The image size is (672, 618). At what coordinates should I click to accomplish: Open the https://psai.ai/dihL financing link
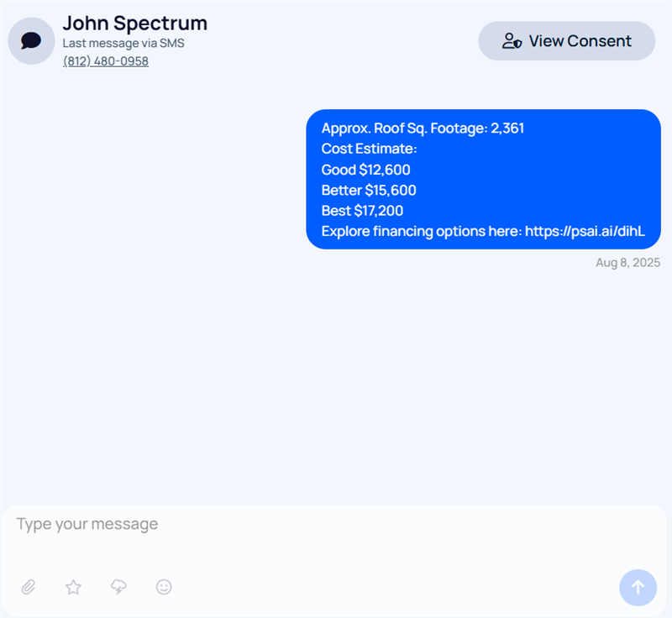pos(585,231)
